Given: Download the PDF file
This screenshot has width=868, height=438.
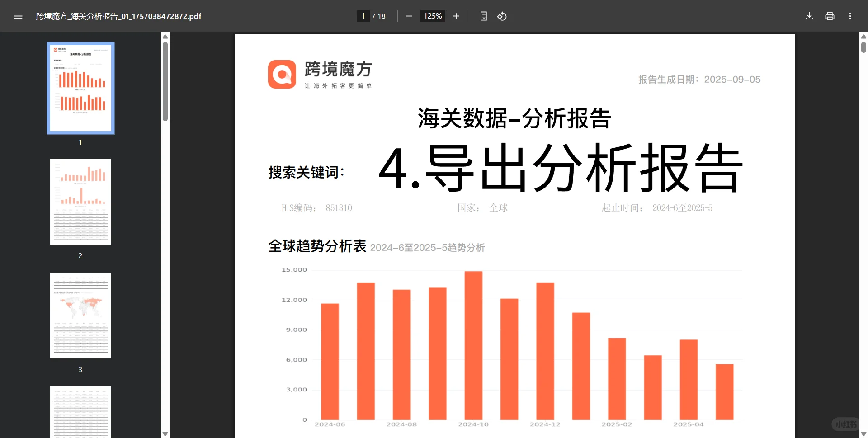Looking at the screenshot, I should tap(809, 16).
